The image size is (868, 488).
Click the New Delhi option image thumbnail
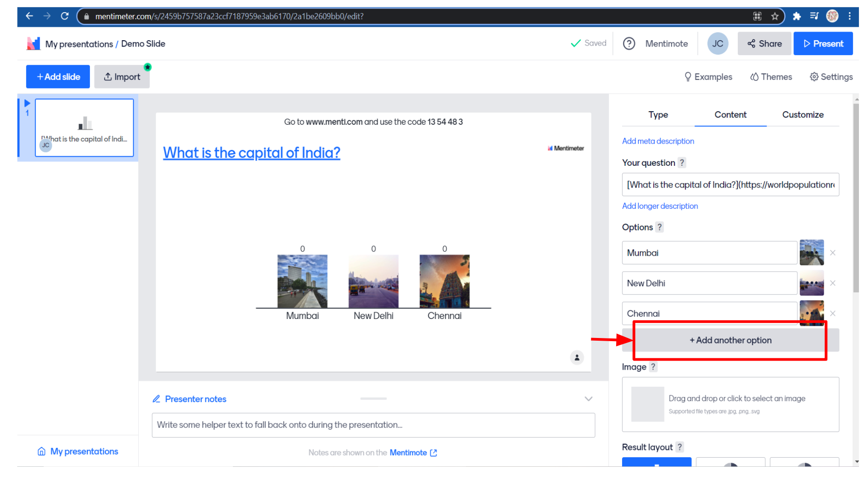pos(811,283)
